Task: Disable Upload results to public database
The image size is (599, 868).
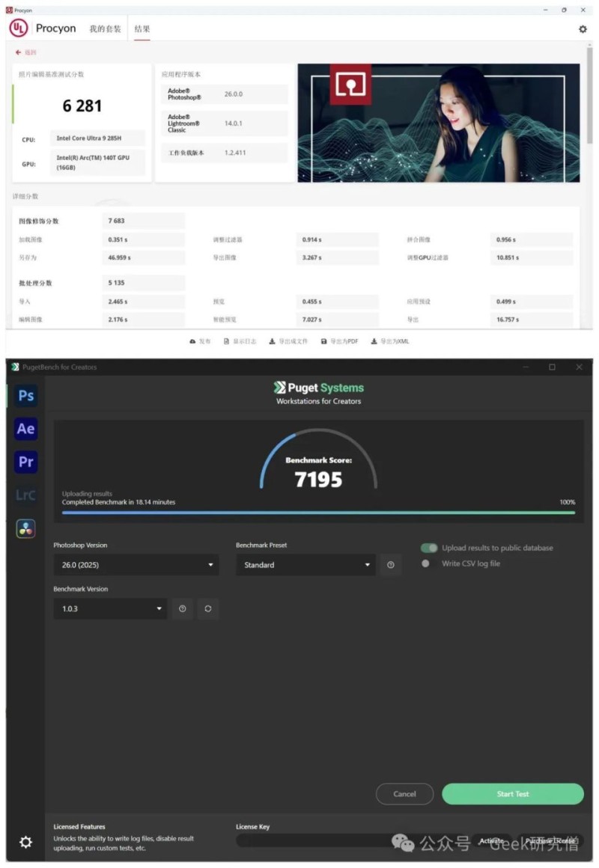Action: (429, 548)
